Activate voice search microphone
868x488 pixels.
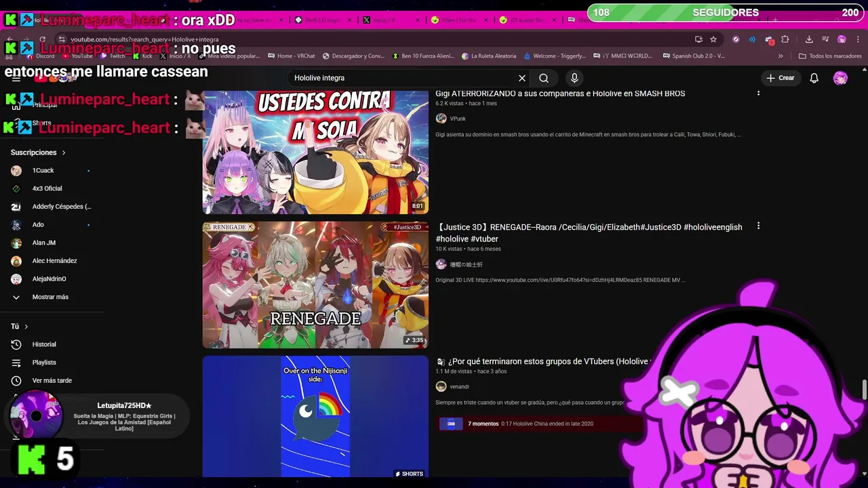(574, 78)
